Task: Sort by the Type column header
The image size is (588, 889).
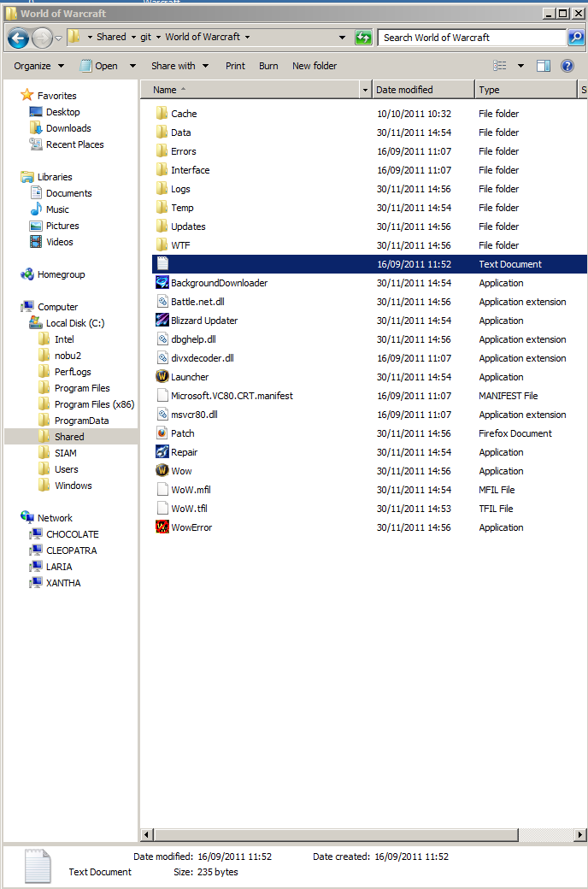Action: (x=525, y=90)
